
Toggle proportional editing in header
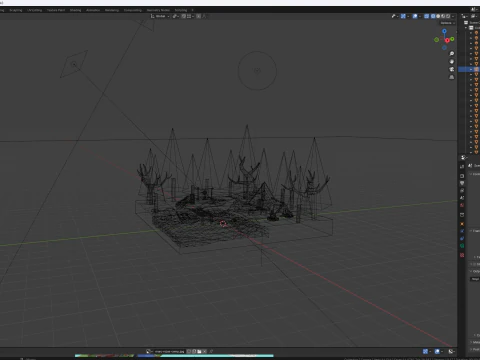point(198,16)
